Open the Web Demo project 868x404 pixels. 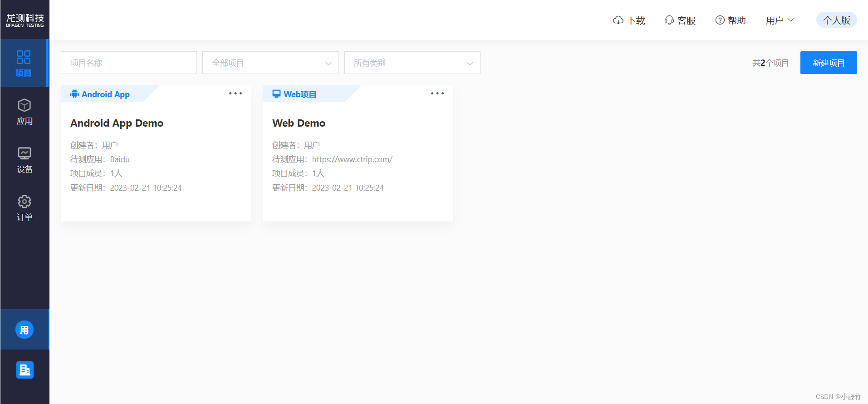299,123
